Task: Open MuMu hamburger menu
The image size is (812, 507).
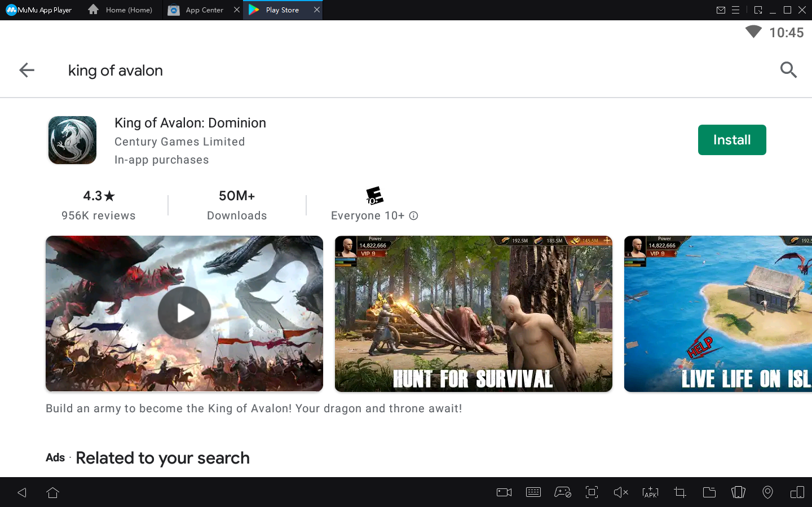Action: coord(735,10)
